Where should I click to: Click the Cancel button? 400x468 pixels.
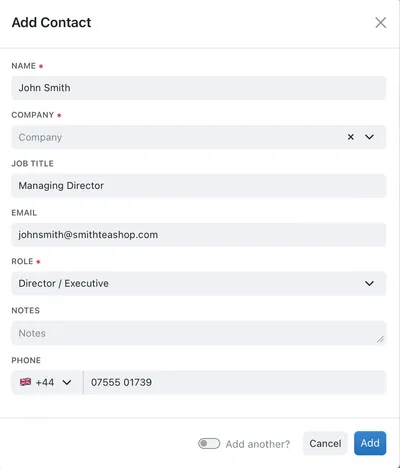(x=325, y=443)
